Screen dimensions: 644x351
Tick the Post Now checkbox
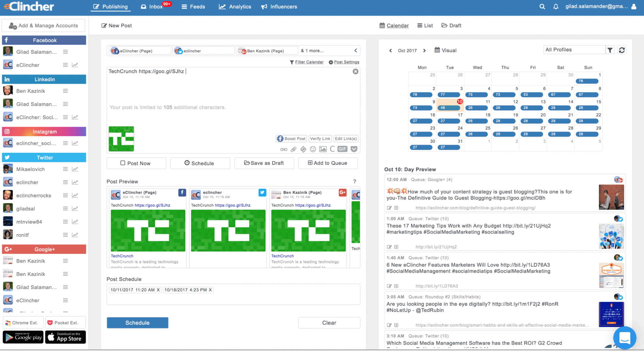point(123,163)
